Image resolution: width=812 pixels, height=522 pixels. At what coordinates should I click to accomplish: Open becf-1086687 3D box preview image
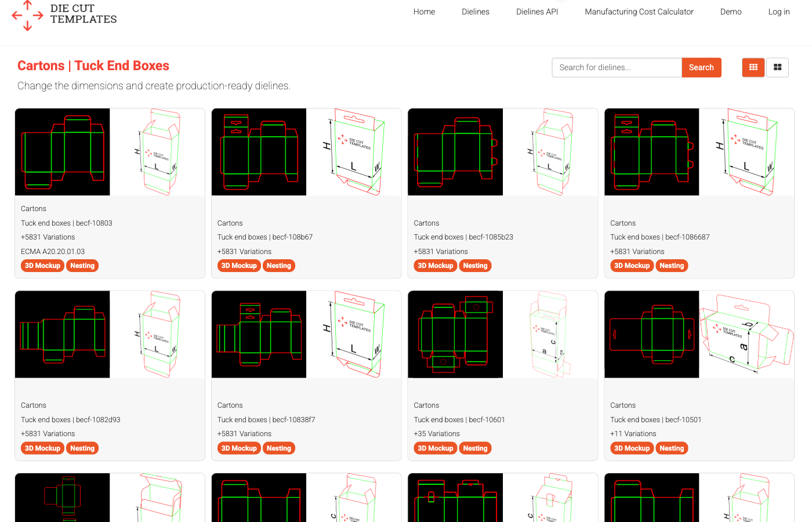pos(747,152)
